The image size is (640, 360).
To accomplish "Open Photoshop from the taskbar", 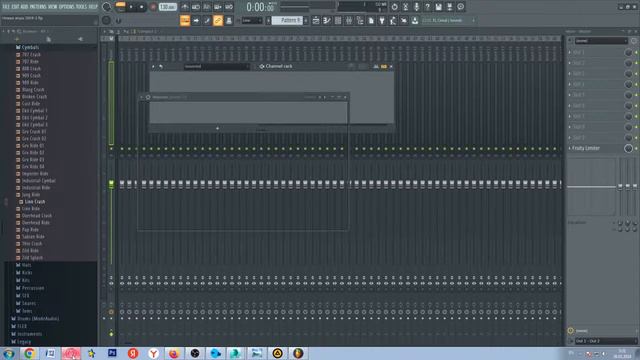I will (x=112, y=353).
